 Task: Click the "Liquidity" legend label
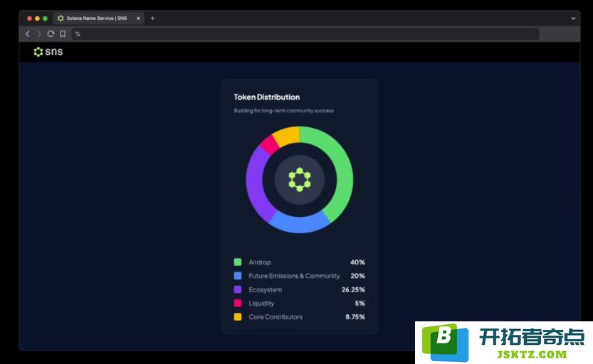261,303
